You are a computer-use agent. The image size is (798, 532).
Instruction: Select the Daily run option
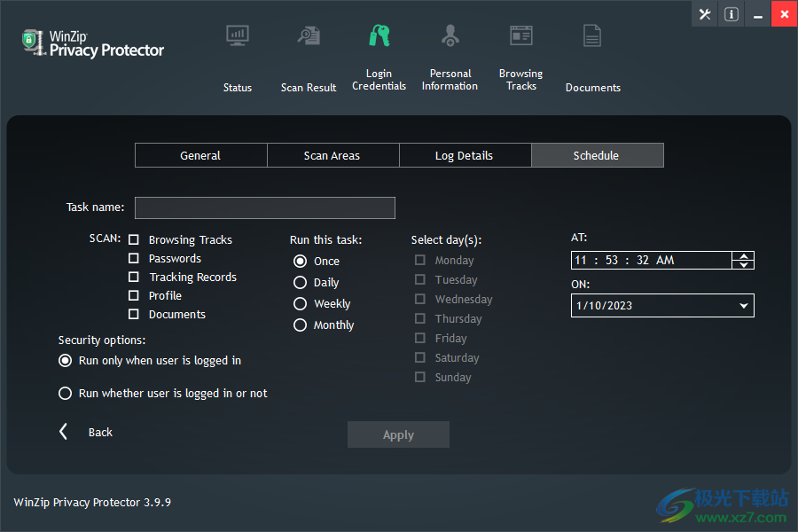[x=301, y=283]
